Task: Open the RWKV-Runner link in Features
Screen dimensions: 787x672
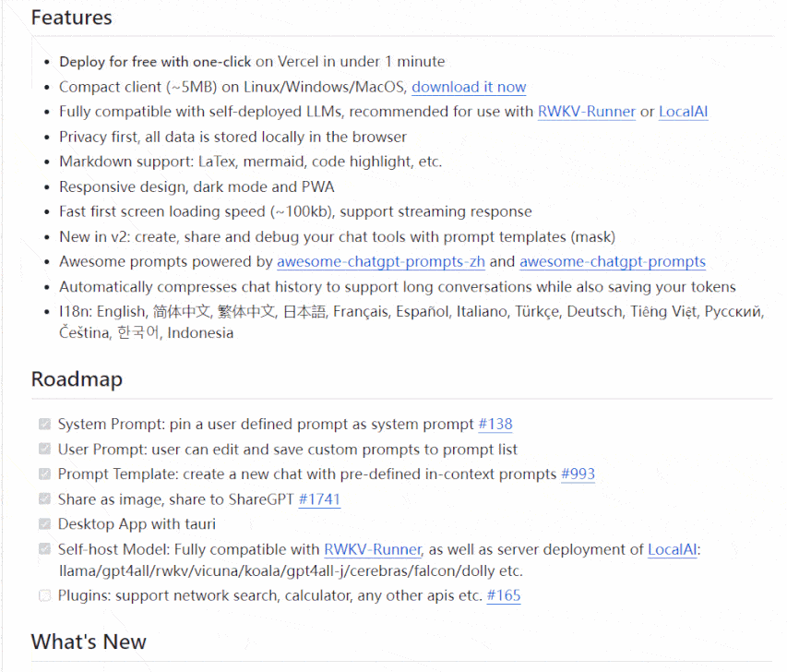Action: point(586,112)
